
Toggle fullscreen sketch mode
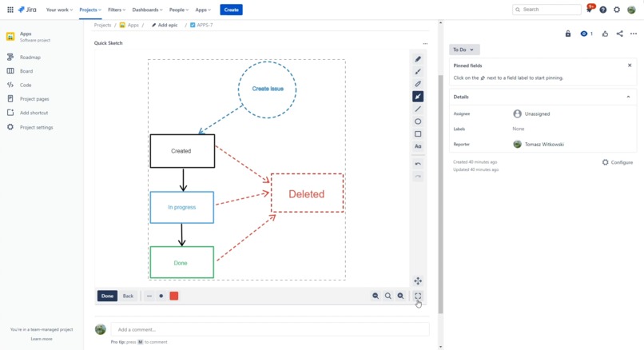(x=418, y=296)
